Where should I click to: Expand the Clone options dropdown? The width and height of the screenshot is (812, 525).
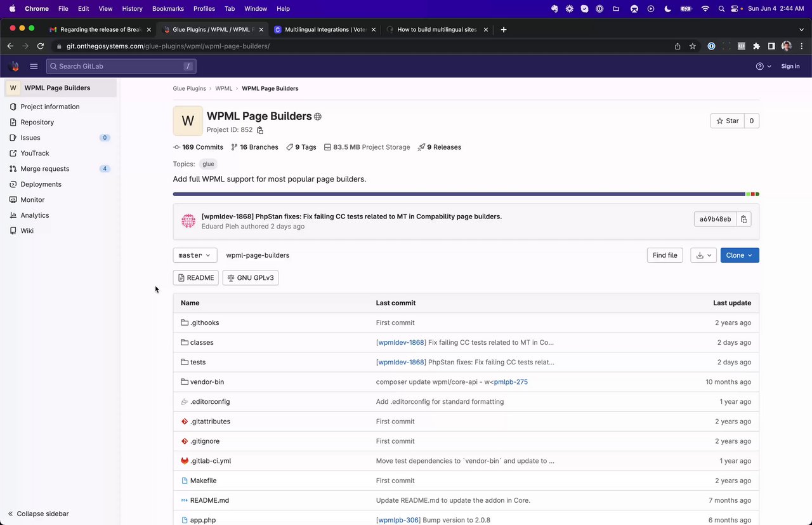(x=739, y=255)
